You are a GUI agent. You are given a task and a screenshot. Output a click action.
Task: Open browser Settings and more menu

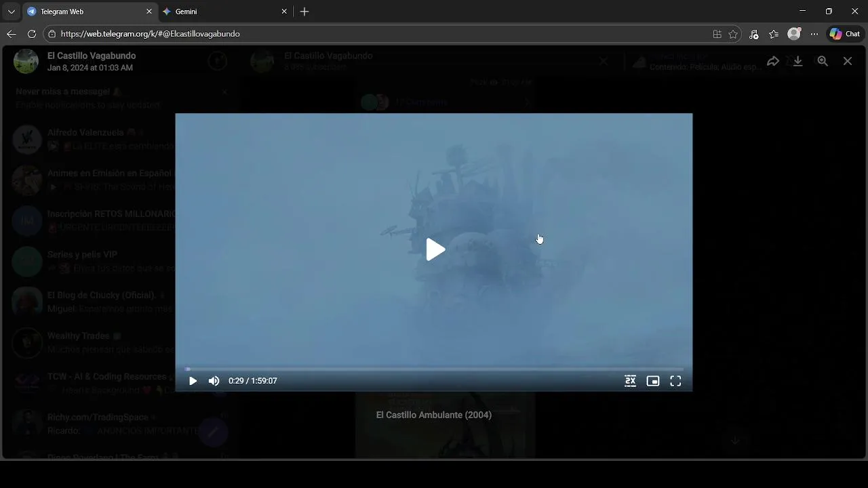click(x=814, y=34)
